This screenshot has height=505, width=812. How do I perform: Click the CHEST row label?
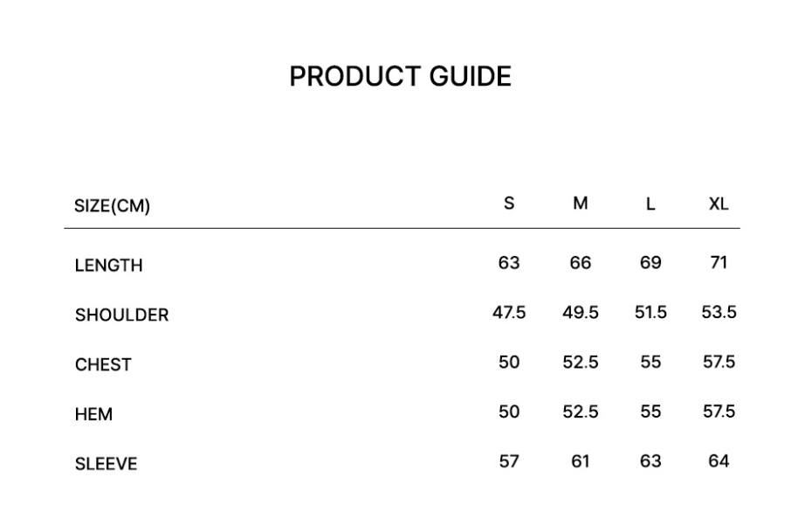(103, 365)
